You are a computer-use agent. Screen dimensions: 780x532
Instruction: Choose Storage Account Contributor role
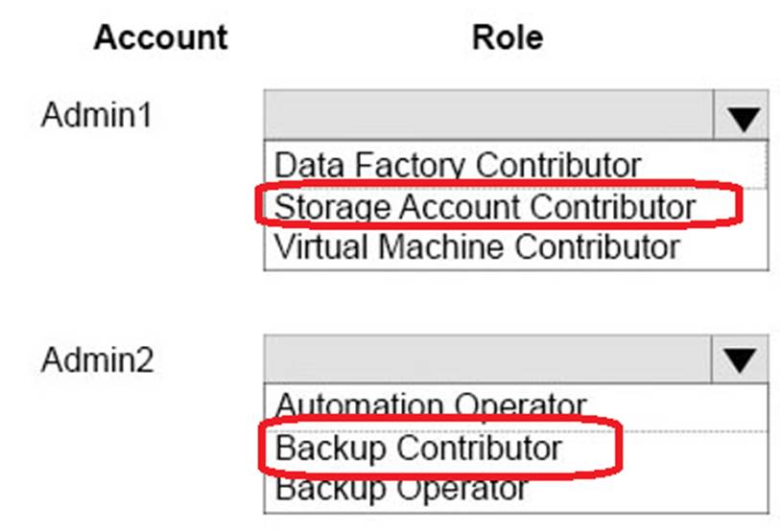coord(484,205)
